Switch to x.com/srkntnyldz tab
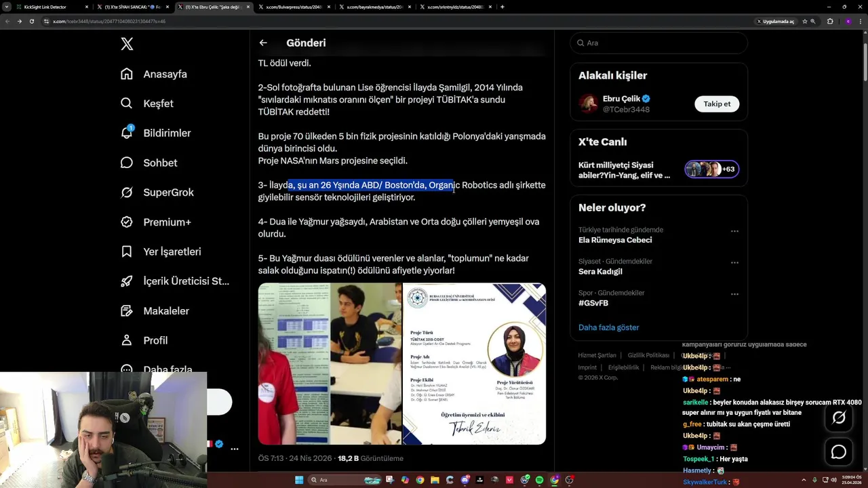The image size is (868, 488). pyautogui.click(x=456, y=7)
